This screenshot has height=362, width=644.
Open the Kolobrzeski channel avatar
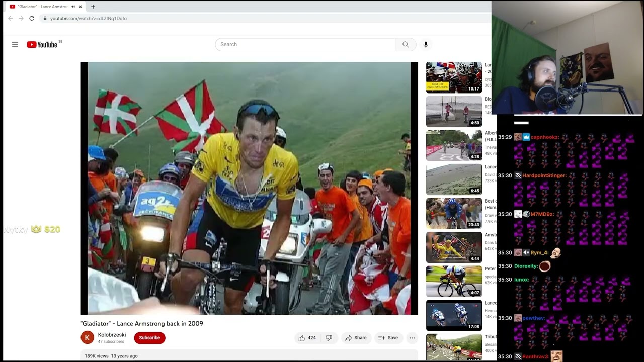click(x=87, y=338)
